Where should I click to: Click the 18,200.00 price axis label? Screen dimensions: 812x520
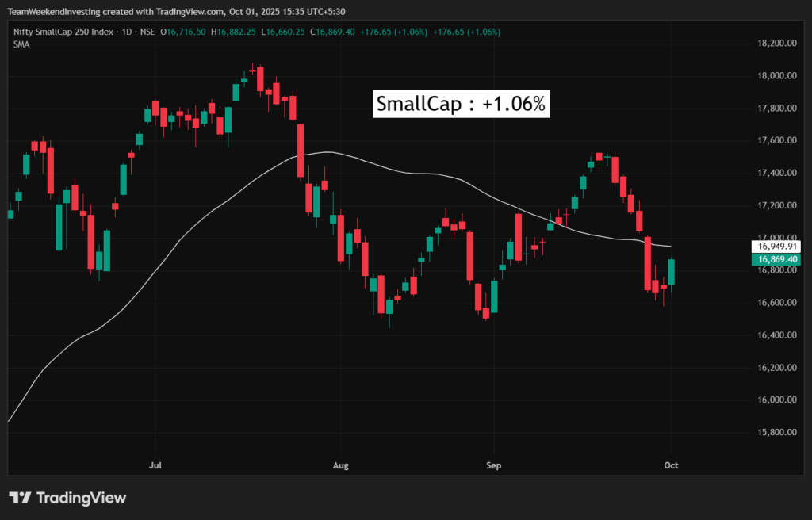pyautogui.click(x=776, y=44)
